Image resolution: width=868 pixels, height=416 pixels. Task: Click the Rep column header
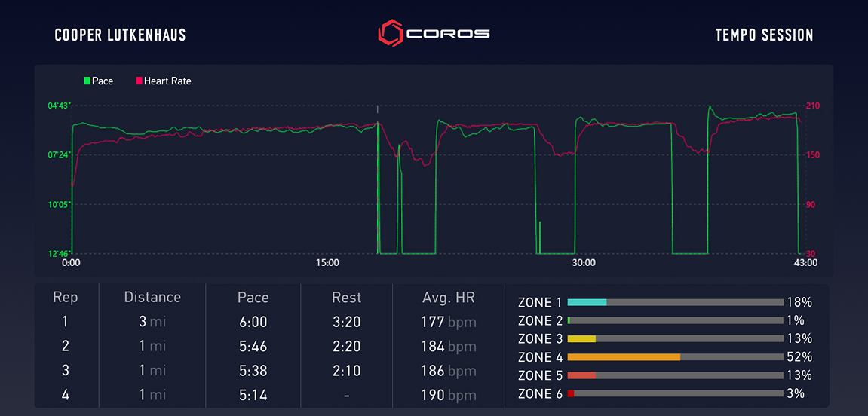tap(66, 298)
